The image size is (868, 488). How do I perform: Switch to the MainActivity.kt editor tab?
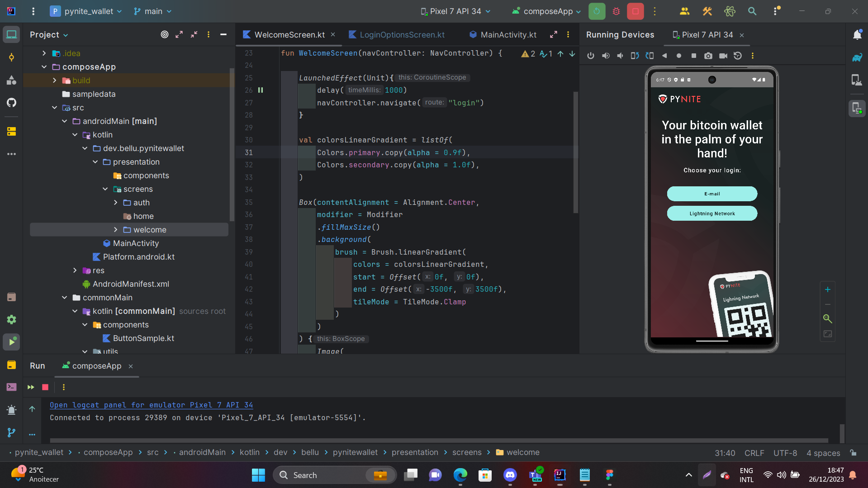(508, 35)
